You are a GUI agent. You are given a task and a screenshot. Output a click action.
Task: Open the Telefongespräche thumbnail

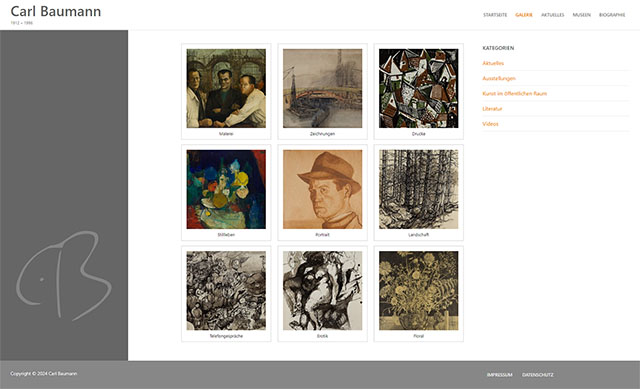[226, 291]
